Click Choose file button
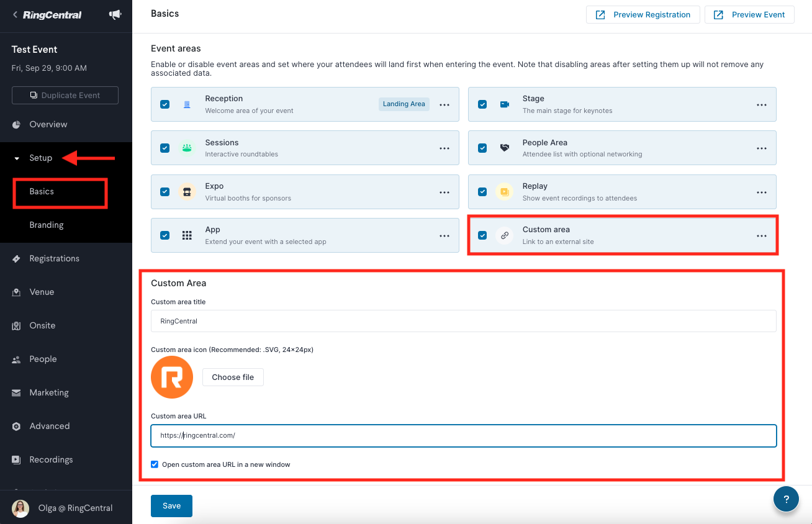Screen dimensions: 812x524 pyautogui.click(x=233, y=377)
